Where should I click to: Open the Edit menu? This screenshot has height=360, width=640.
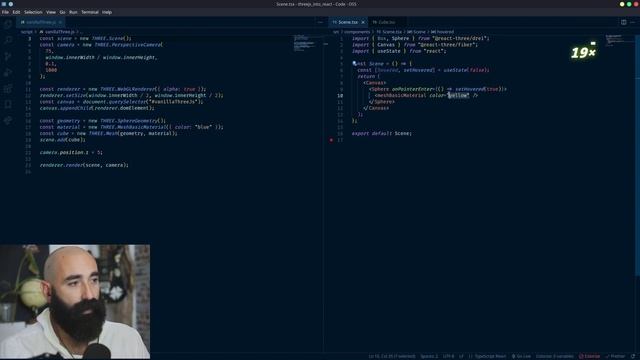(x=16, y=12)
